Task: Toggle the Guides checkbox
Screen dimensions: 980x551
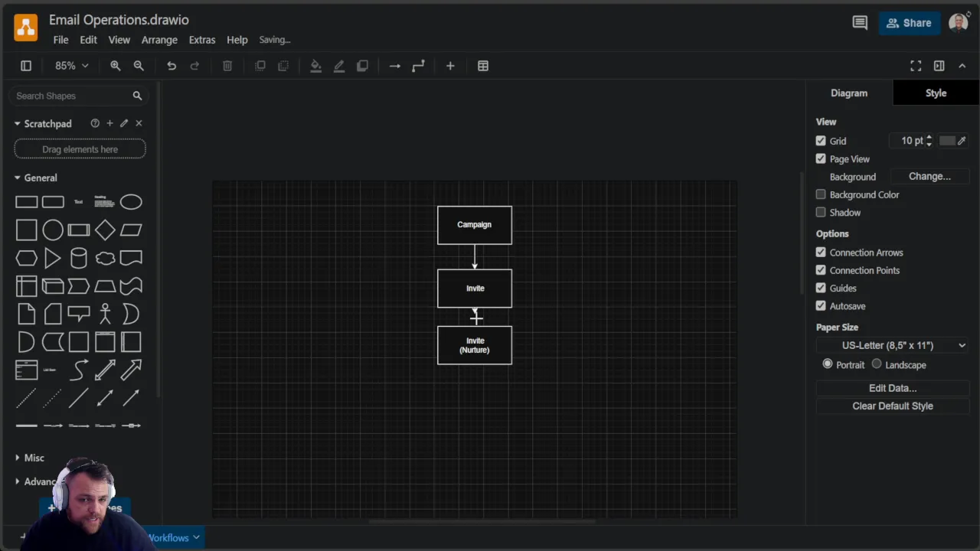Action: (821, 288)
